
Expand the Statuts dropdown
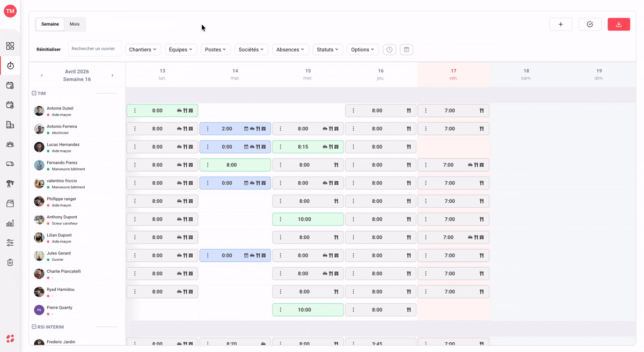[x=328, y=49]
